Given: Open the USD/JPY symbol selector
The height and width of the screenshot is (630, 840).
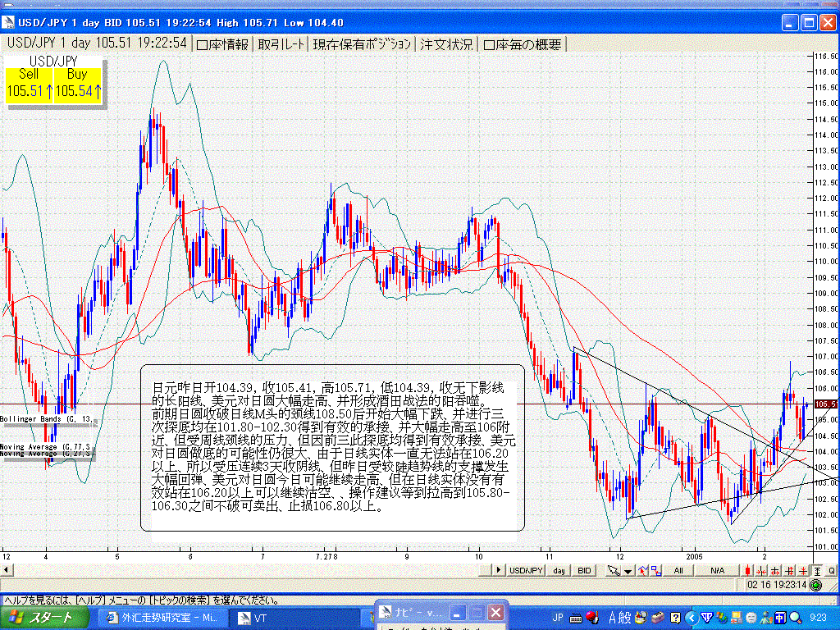Looking at the screenshot, I should [526, 571].
